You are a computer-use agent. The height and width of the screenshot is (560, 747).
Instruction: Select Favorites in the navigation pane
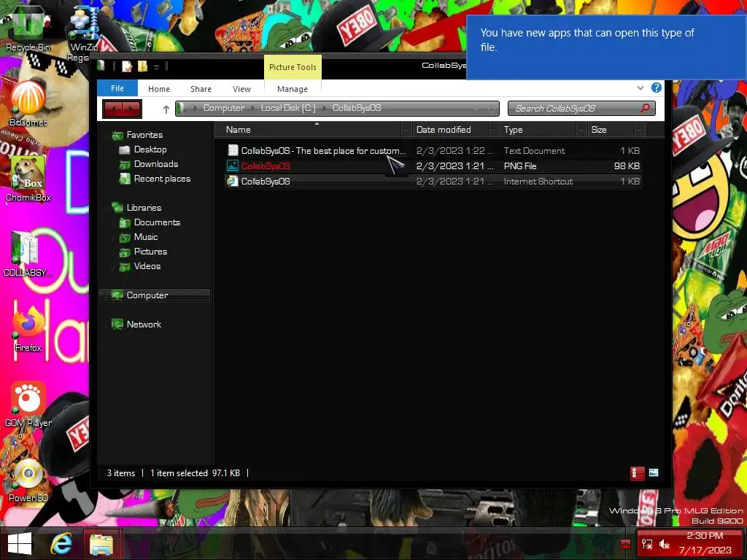click(x=144, y=135)
